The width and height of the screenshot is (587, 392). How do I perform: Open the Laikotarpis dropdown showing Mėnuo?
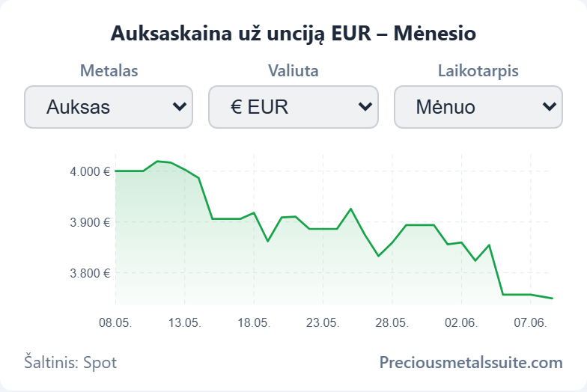[x=478, y=107]
